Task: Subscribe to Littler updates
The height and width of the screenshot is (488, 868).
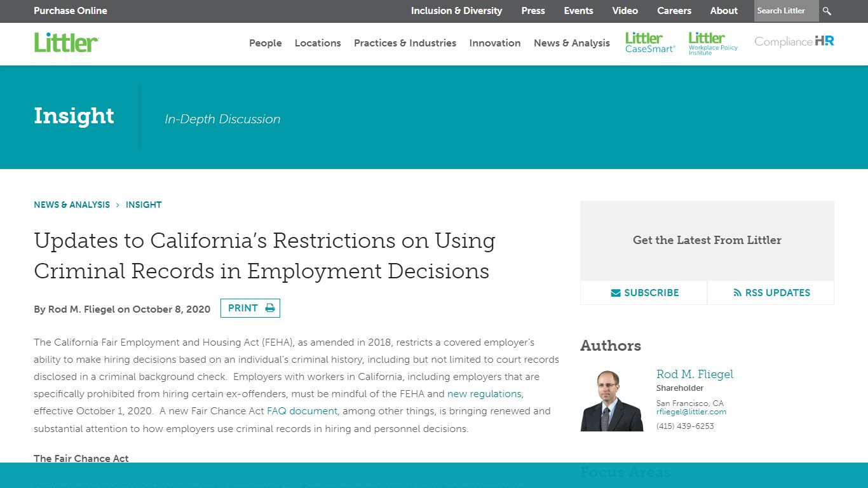Action: tap(644, 293)
